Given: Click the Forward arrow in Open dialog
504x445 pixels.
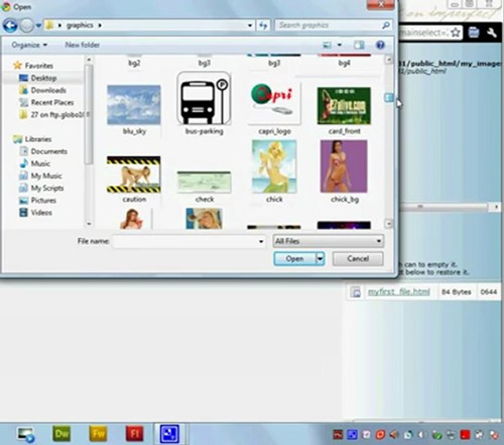Looking at the screenshot, I should pyautogui.click(x=27, y=26).
